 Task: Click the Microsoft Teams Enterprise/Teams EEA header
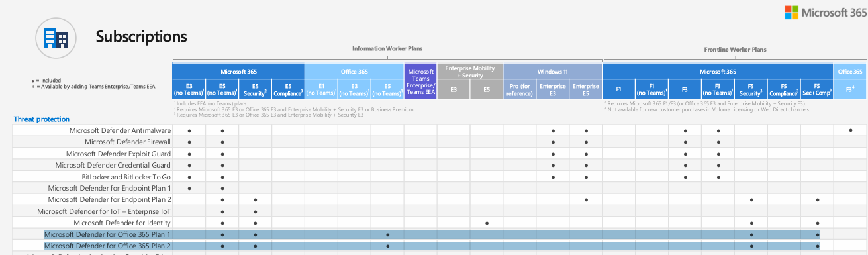pos(420,81)
